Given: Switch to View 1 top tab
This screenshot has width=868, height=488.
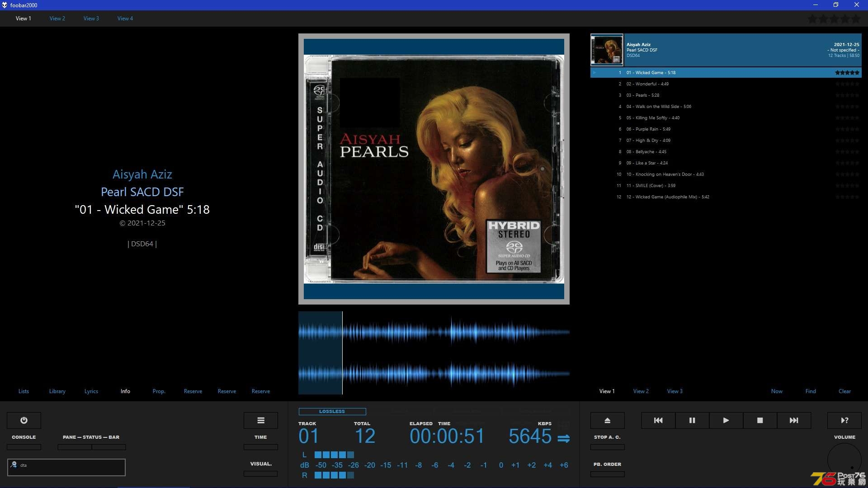Looking at the screenshot, I should pyautogui.click(x=24, y=19).
